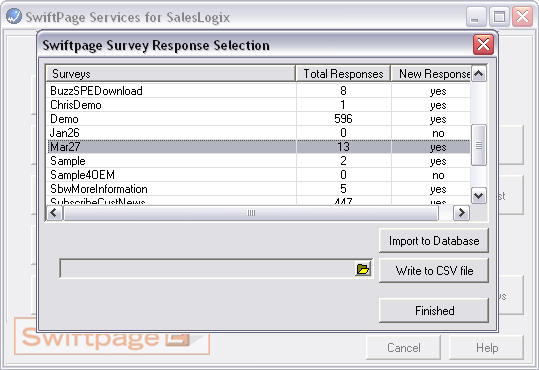Maximize the SwiftPage Services window
This screenshot has height=370, width=539.
[499, 17]
